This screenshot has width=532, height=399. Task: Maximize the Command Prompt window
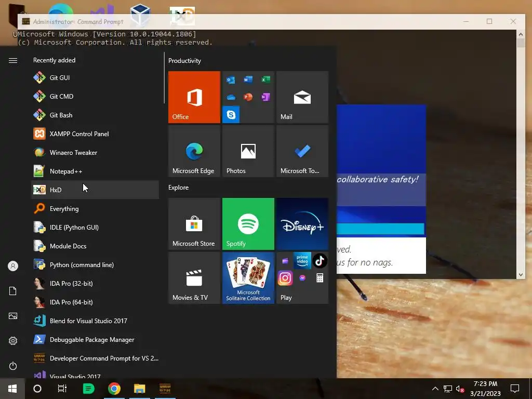click(489, 21)
